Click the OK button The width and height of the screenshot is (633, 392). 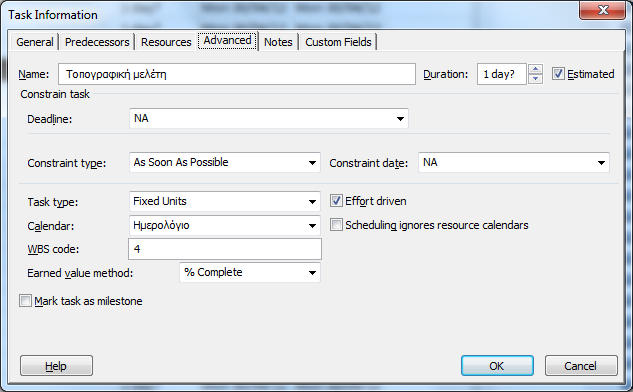click(497, 366)
